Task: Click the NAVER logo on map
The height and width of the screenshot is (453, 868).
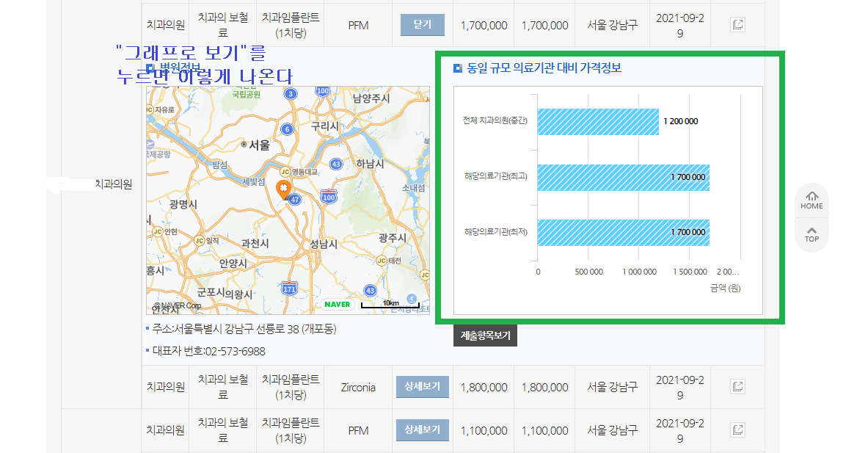Action: [x=337, y=304]
